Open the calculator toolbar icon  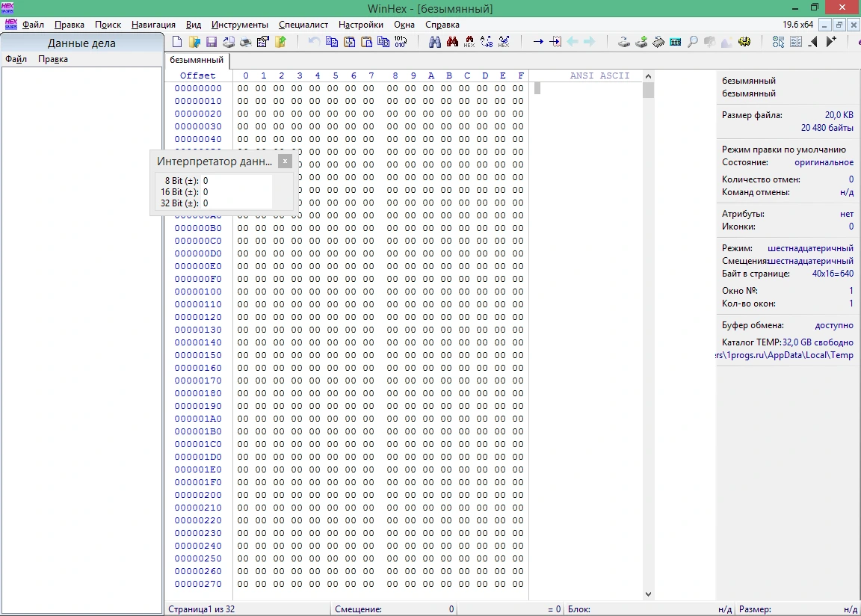676,42
